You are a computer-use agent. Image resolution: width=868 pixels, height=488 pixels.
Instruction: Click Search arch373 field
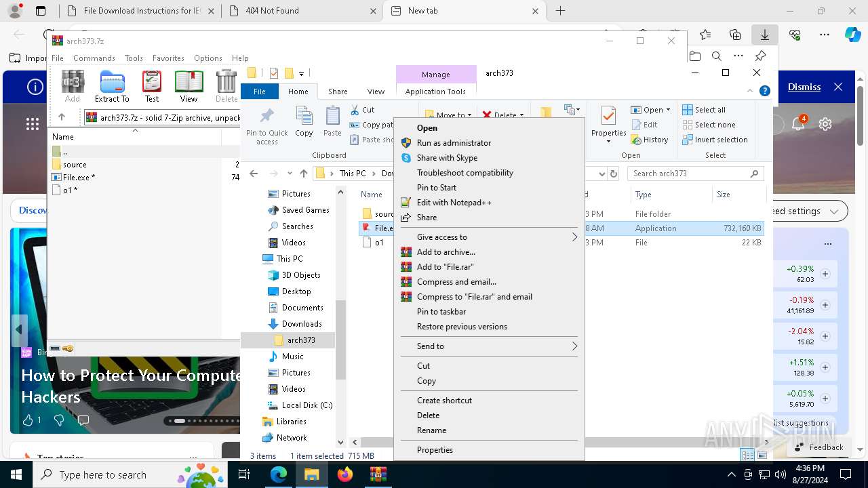[x=696, y=174]
